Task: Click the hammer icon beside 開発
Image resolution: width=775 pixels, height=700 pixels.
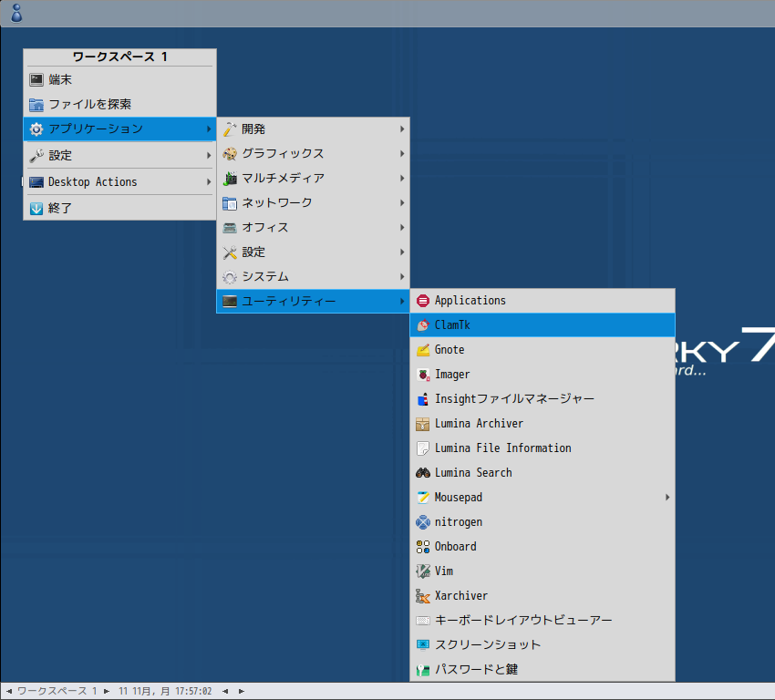Action: [230, 129]
